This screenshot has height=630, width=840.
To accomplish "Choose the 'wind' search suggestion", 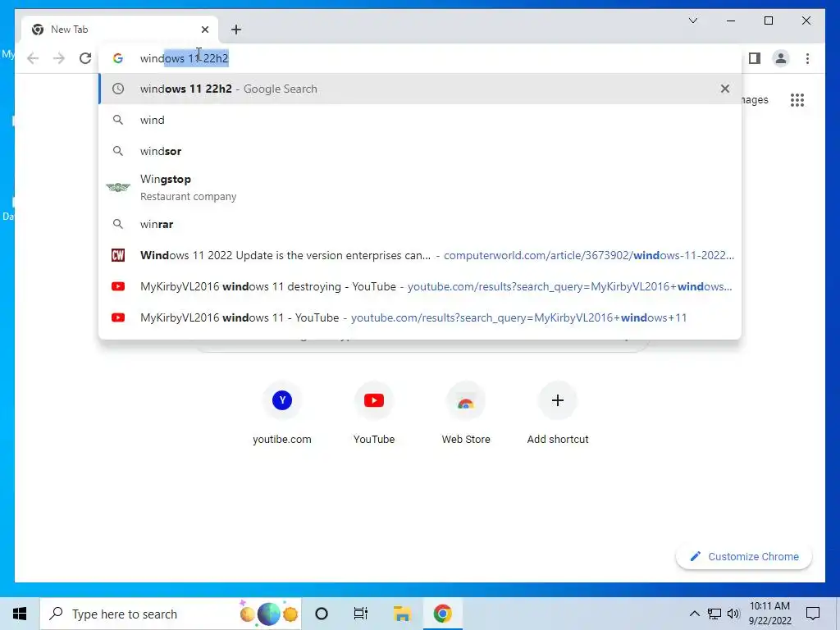I will 420,120.
